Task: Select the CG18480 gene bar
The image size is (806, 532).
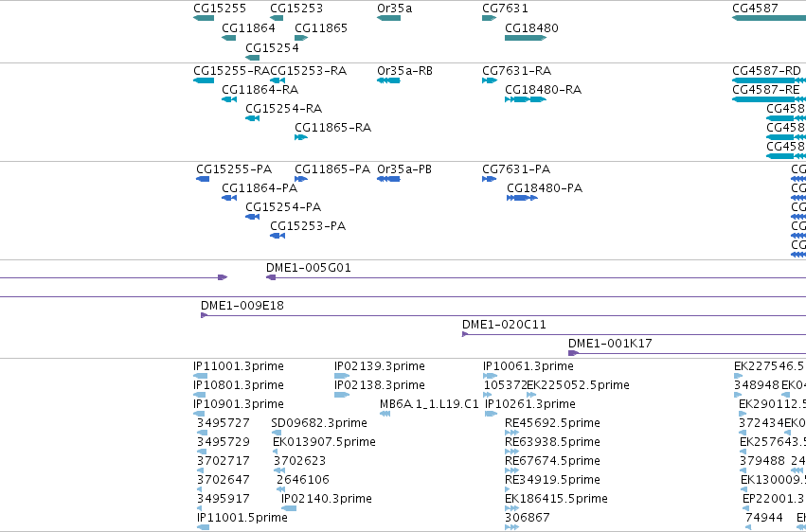Action: tap(526, 38)
